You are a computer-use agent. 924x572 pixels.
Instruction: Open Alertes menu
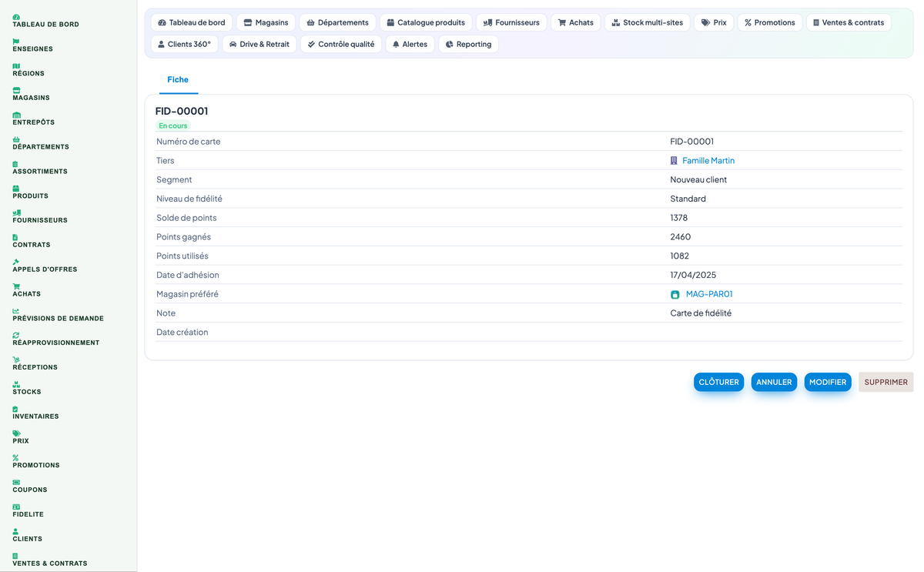[410, 44]
